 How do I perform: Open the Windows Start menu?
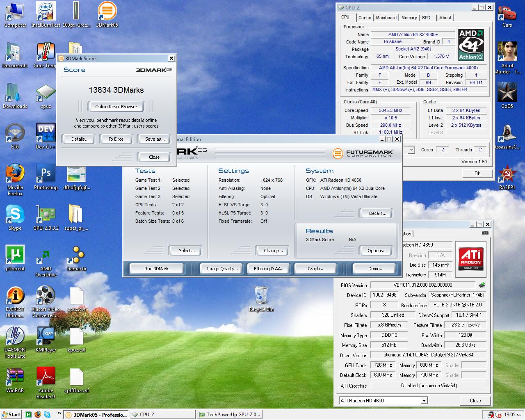tap(11, 415)
